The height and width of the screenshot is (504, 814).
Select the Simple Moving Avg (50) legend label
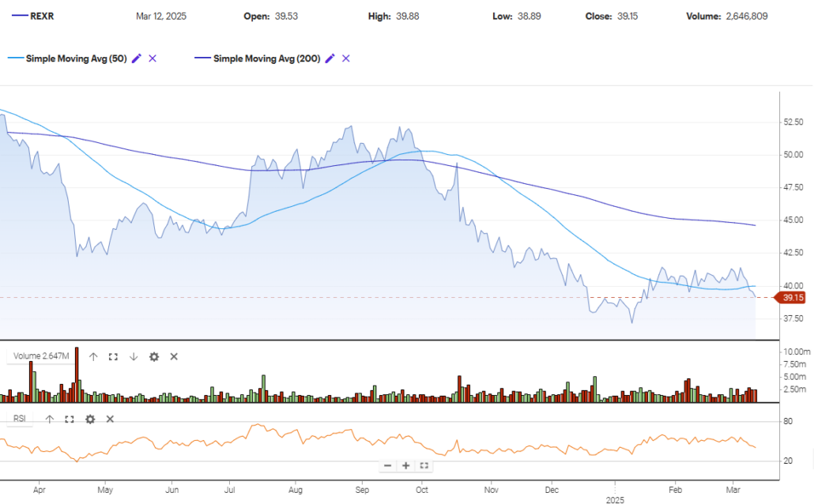click(x=77, y=58)
